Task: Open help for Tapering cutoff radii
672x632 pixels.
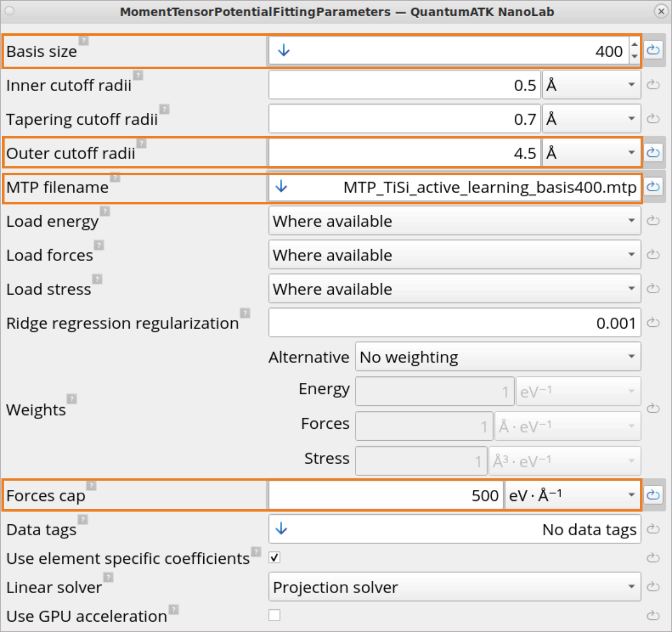Action: coord(165,109)
